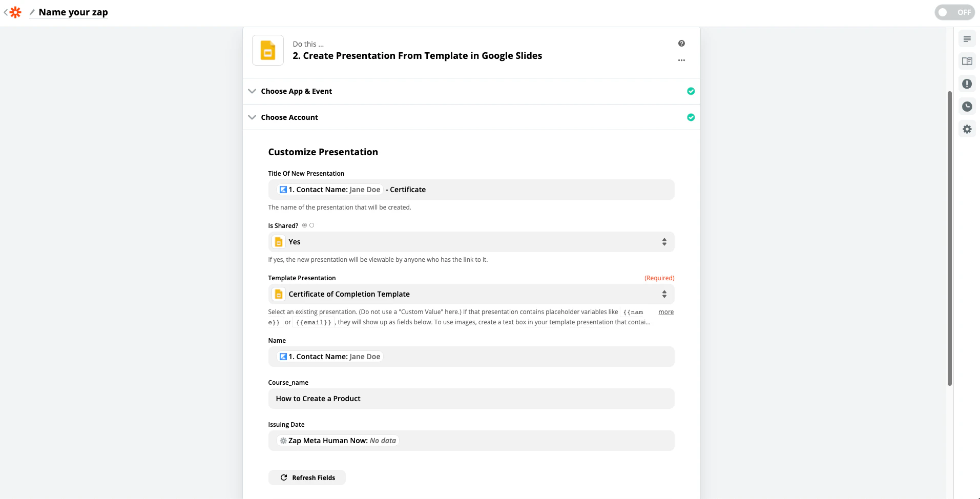Select the first Is Shared radio option
This screenshot has height=499, width=980.
point(304,225)
